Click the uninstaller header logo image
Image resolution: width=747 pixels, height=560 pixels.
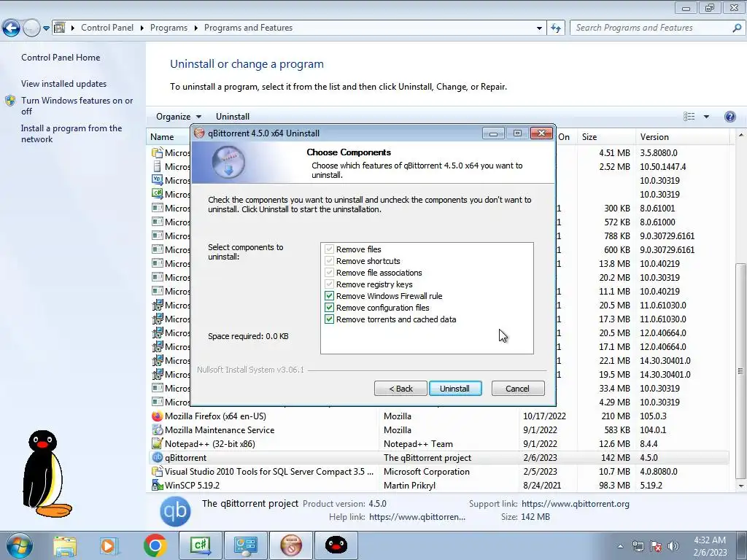click(228, 162)
